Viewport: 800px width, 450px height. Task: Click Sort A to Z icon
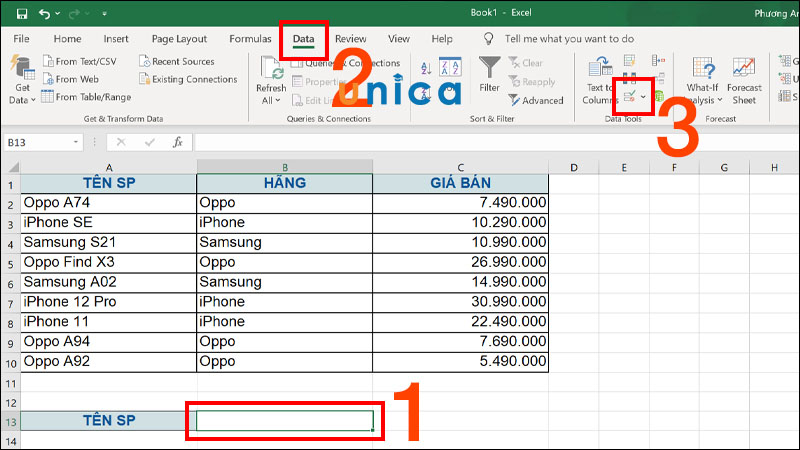click(x=426, y=67)
